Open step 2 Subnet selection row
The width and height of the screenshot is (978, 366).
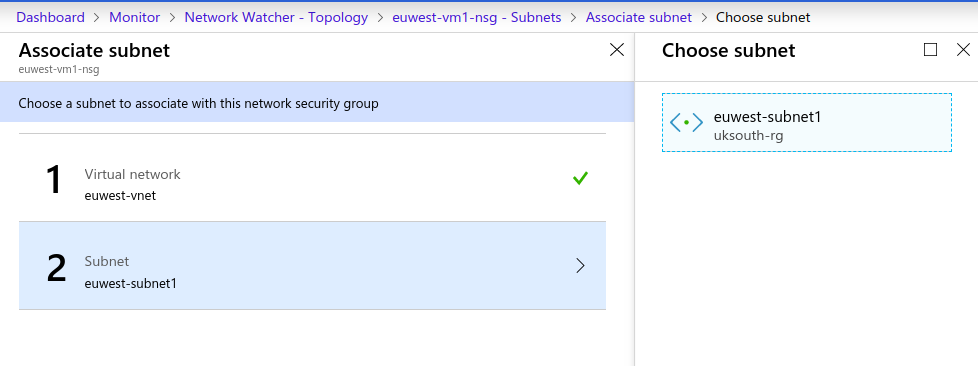pyautogui.click(x=312, y=266)
